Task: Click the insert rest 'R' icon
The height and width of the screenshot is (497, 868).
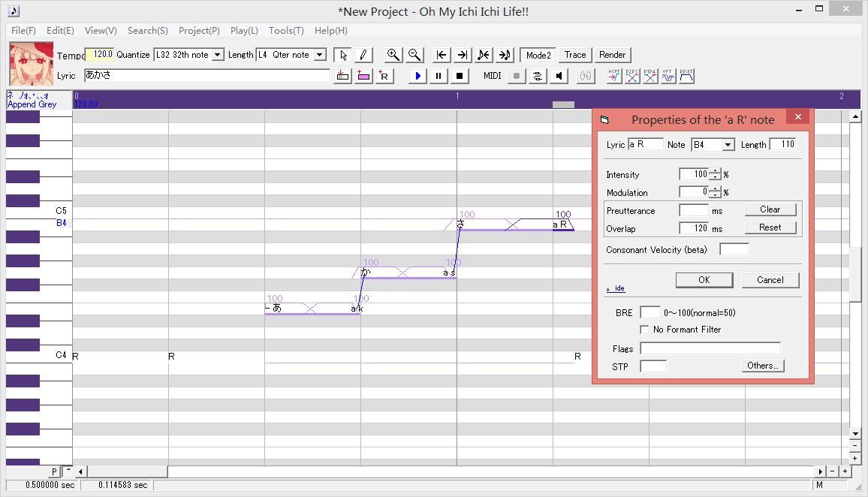Action: point(384,76)
